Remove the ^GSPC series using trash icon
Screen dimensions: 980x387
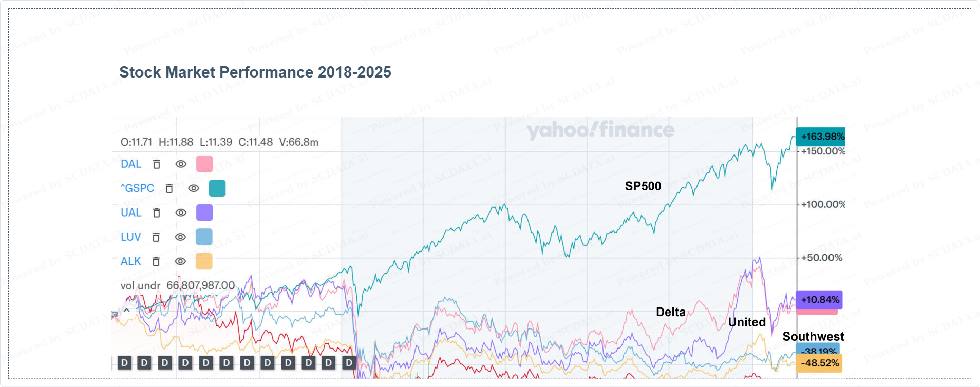pyautogui.click(x=169, y=188)
